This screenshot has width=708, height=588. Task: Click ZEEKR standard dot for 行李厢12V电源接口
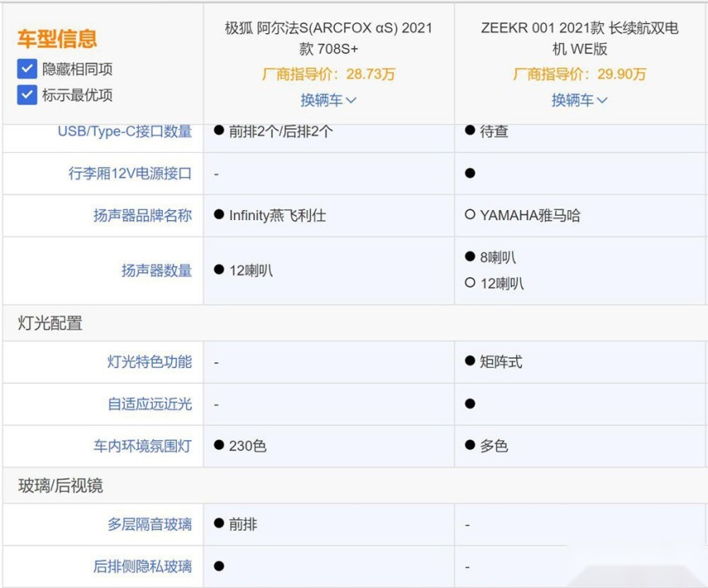(x=470, y=173)
